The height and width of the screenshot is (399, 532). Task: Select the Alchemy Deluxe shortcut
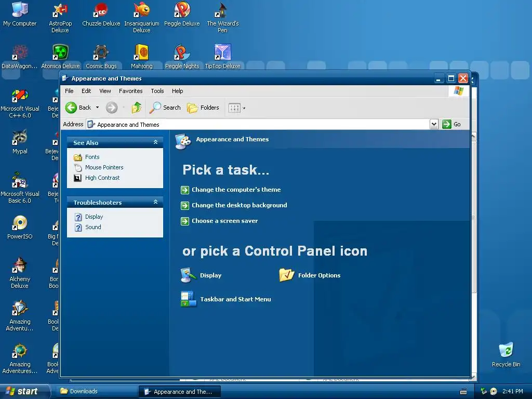20,273
